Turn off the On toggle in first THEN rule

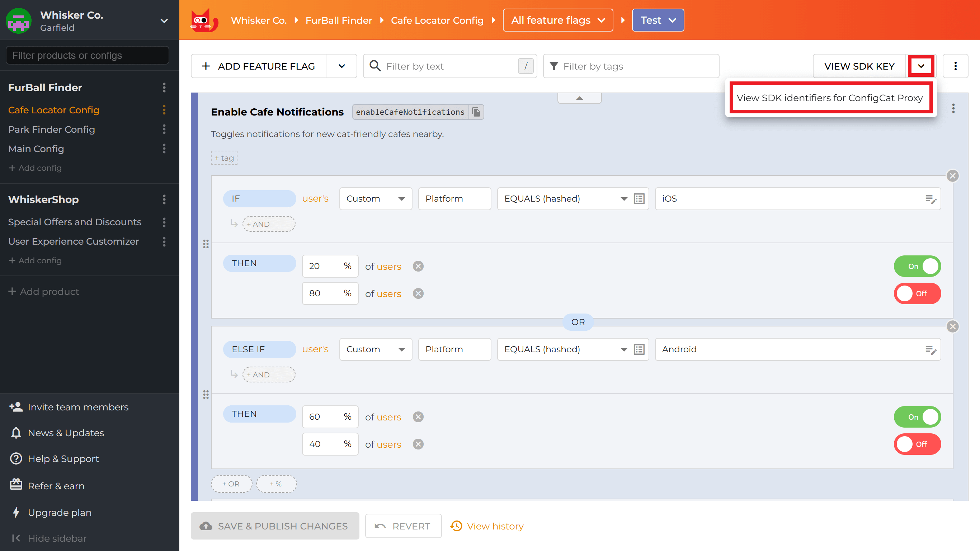tap(917, 266)
